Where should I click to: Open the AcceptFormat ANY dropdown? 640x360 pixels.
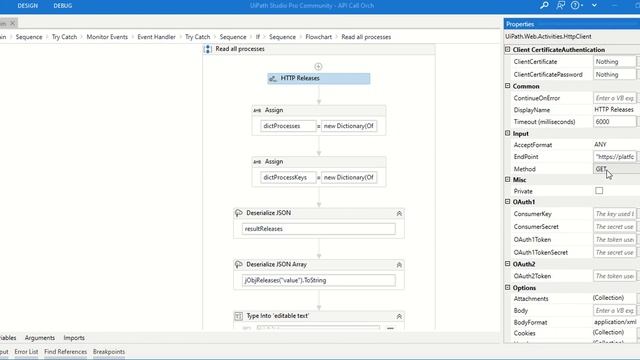tap(616, 145)
